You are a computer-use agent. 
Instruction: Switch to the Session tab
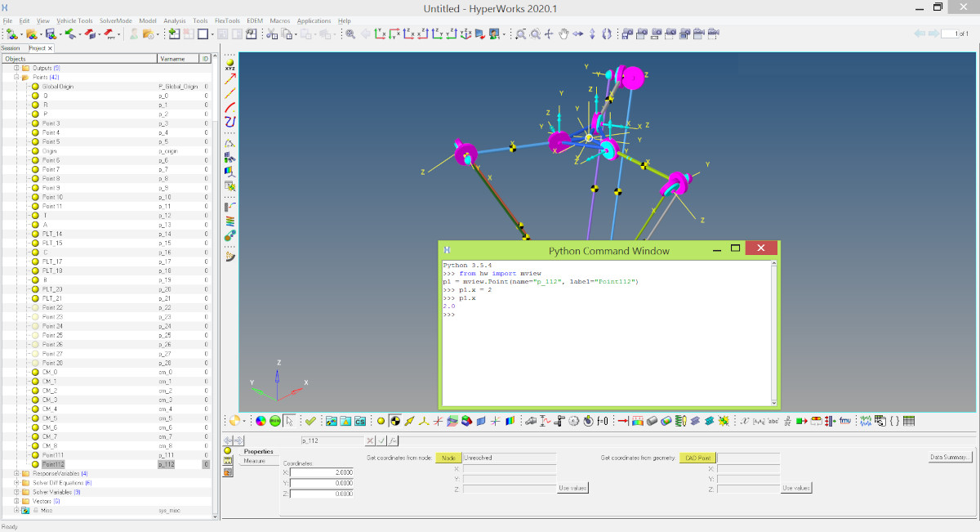click(11, 48)
